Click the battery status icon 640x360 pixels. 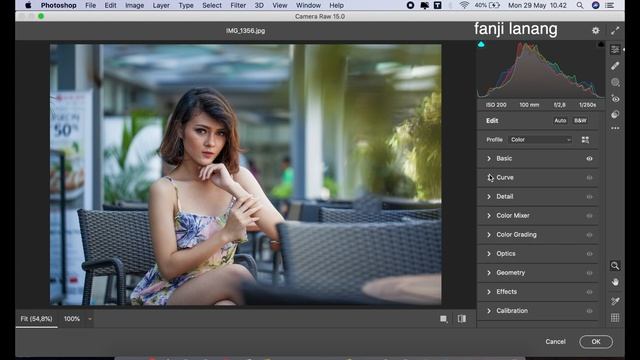click(494, 5)
